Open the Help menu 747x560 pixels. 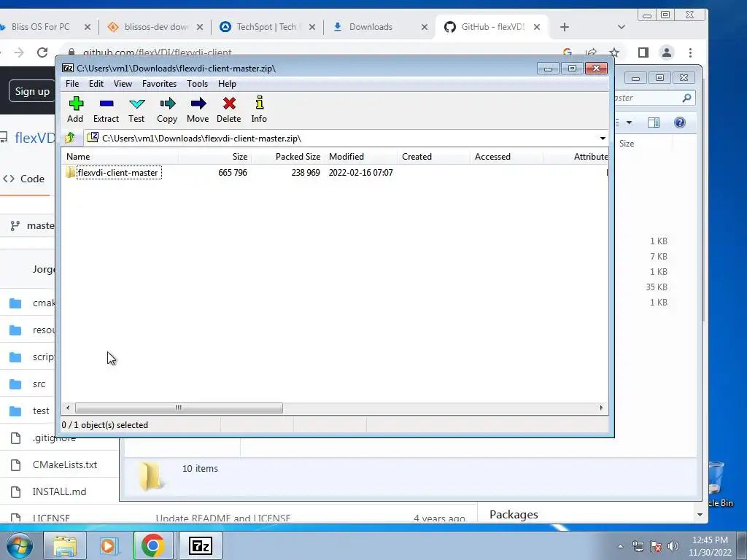[x=227, y=84]
